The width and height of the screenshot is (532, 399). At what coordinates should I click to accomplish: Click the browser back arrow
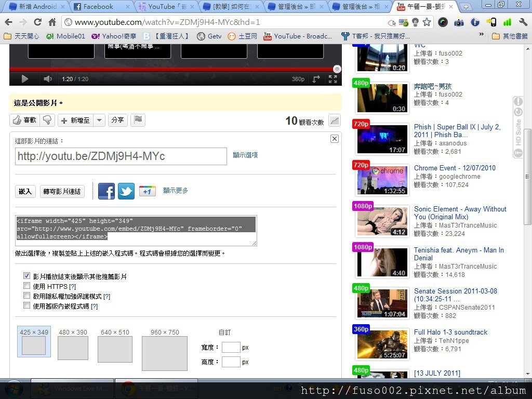coord(9,22)
